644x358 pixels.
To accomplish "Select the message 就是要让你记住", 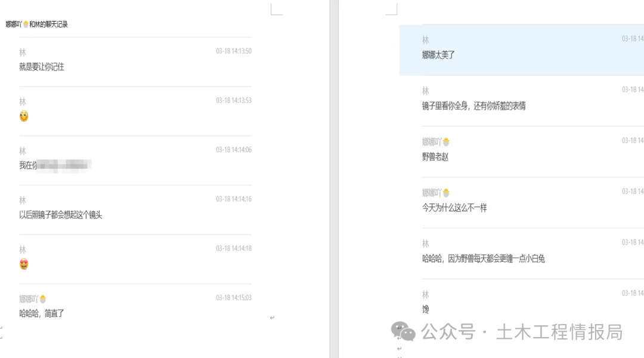I will click(43, 67).
